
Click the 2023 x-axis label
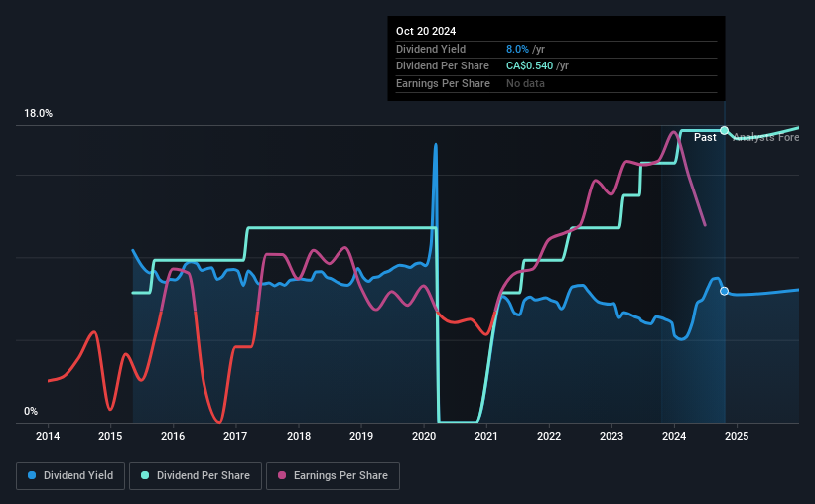tap(611, 436)
